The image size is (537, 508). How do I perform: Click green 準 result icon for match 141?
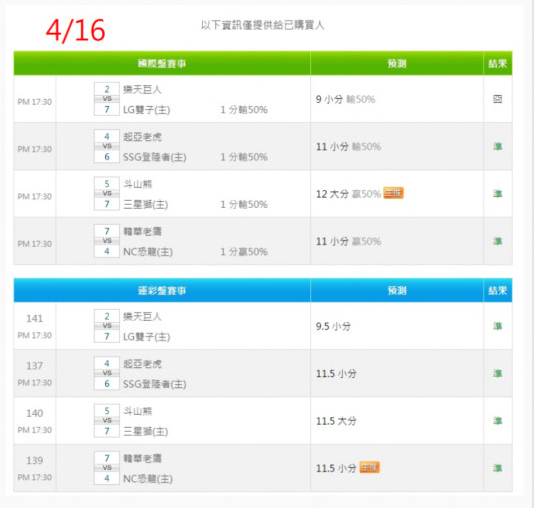click(497, 326)
